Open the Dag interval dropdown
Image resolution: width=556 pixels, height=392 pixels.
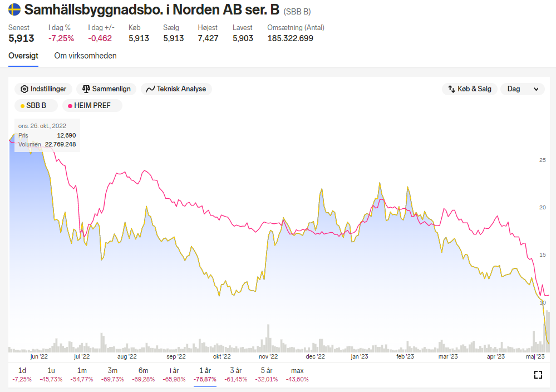[x=523, y=89]
